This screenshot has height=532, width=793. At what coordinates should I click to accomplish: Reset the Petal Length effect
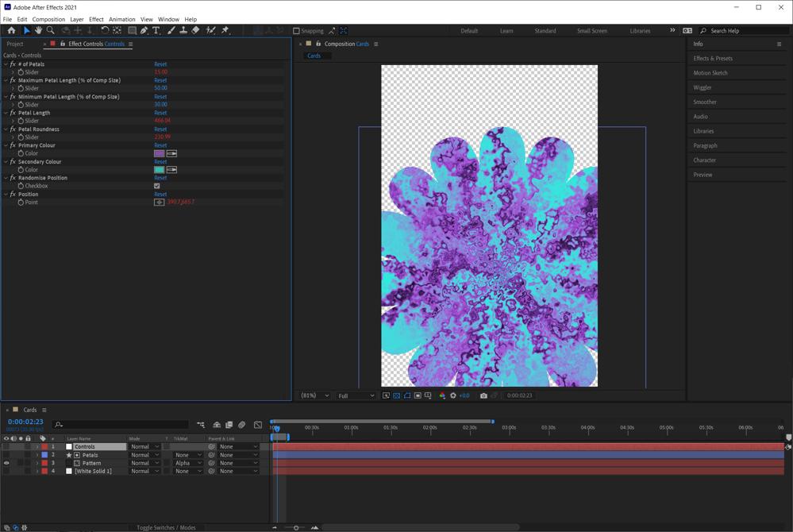(x=160, y=113)
